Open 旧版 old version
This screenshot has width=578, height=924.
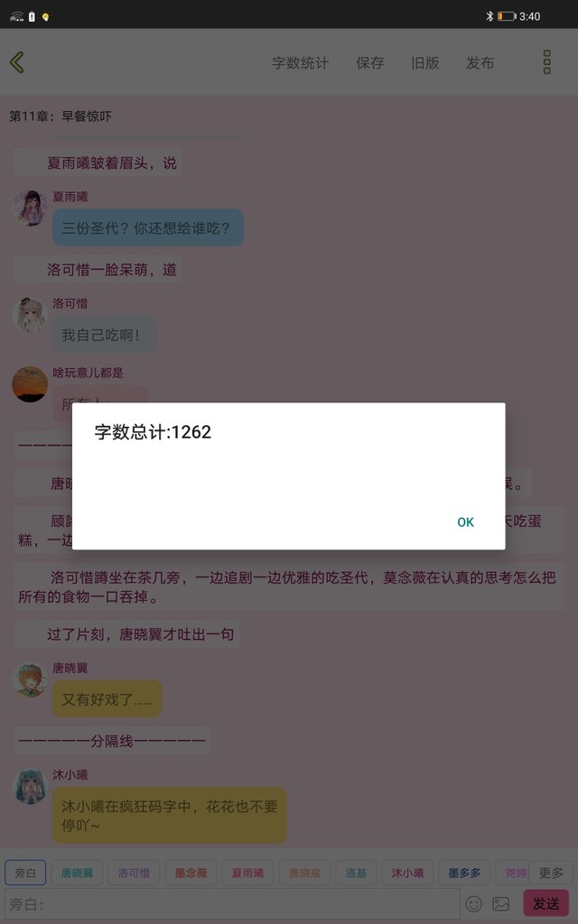click(x=425, y=63)
